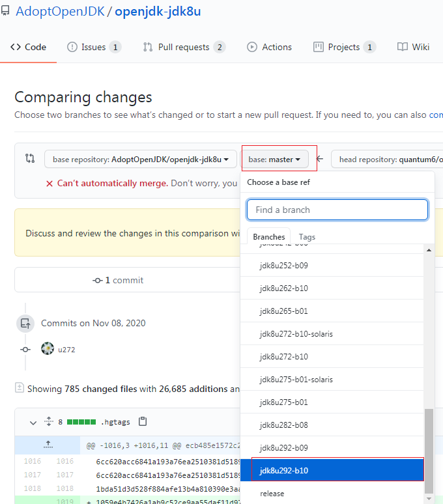
Task: Collapse the .hgtags file diff chevron
Action: pyautogui.click(x=33, y=423)
